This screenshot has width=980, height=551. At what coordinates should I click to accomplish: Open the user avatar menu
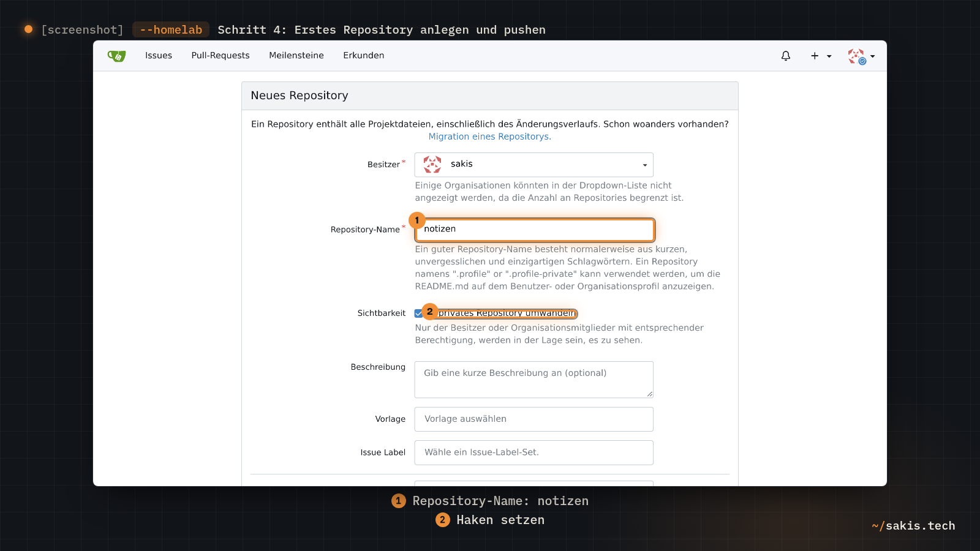point(861,56)
